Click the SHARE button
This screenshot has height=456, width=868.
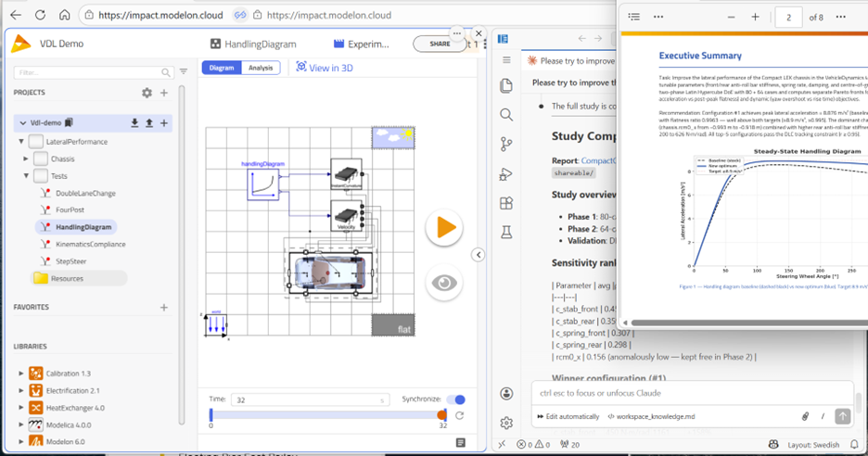(440, 44)
